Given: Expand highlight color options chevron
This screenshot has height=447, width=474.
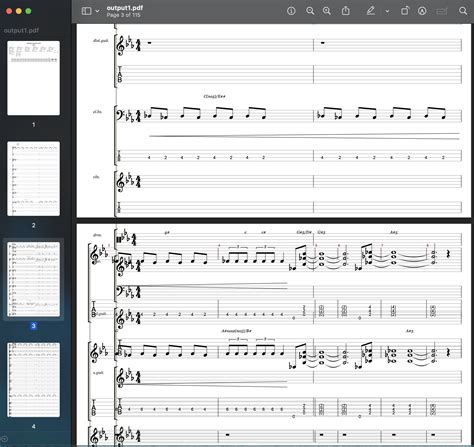Looking at the screenshot, I should pos(387,11).
